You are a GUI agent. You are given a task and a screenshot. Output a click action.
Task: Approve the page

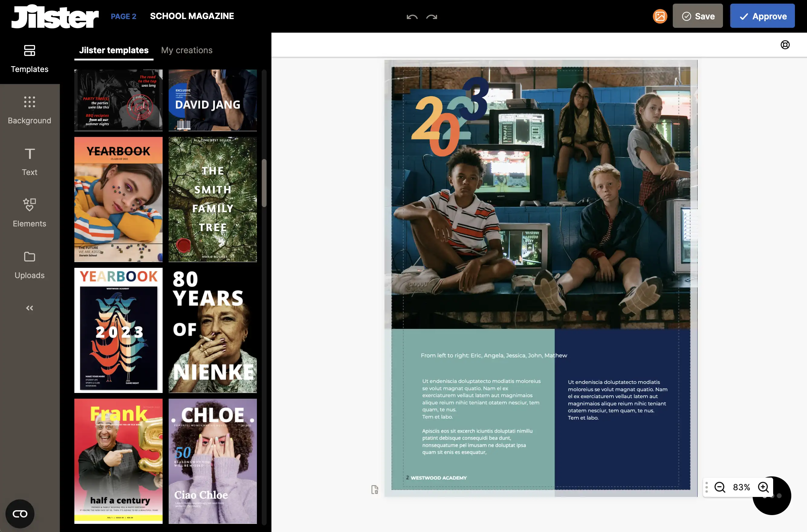point(762,16)
